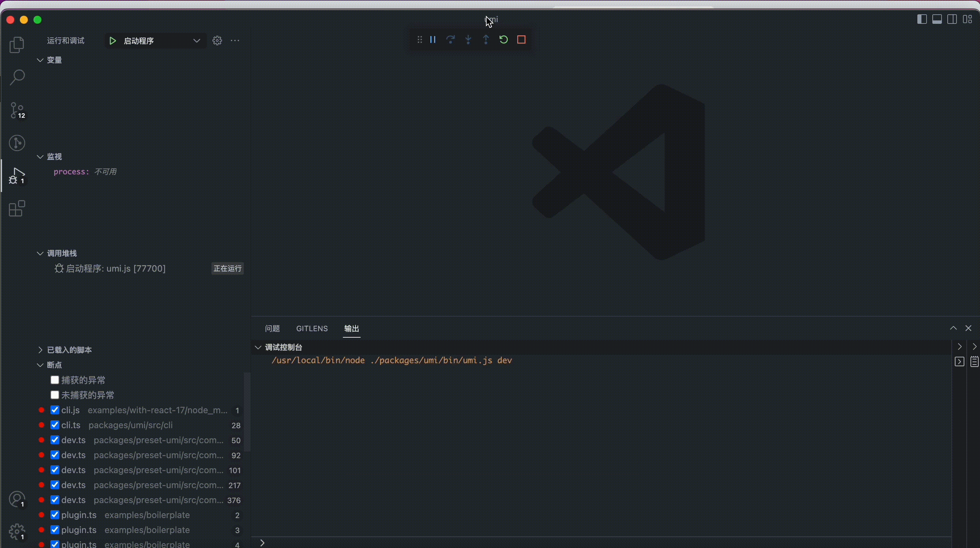Open the Extensions view

[17, 209]
